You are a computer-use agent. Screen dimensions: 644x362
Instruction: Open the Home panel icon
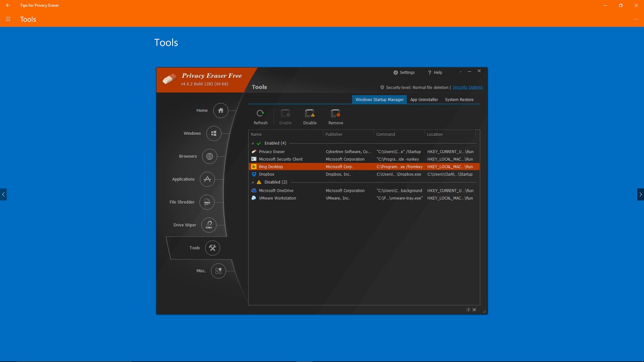tap(220, 110)
